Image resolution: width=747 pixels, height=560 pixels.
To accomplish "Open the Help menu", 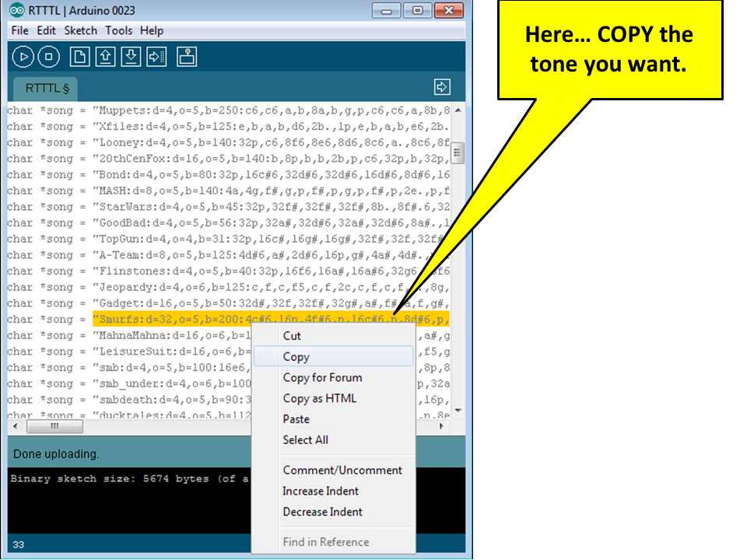I will pos(152,30).
